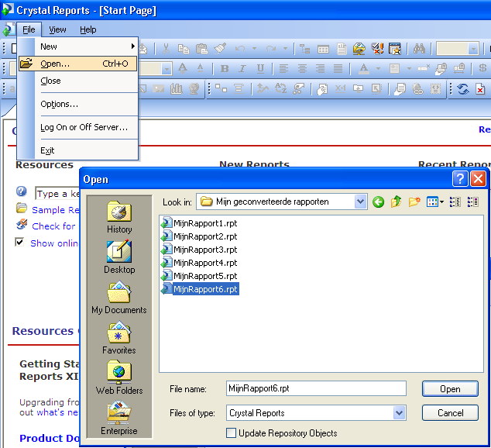The width and height of the screenshot is (491, 448).
Task: Click the Align Center icon
Action: coord(302,69)
